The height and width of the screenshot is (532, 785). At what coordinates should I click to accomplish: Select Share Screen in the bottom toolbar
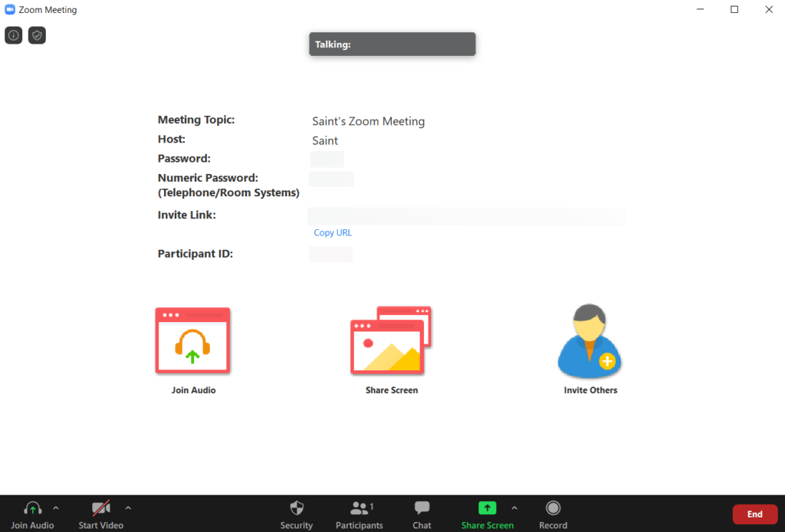(x=488, y=514)
